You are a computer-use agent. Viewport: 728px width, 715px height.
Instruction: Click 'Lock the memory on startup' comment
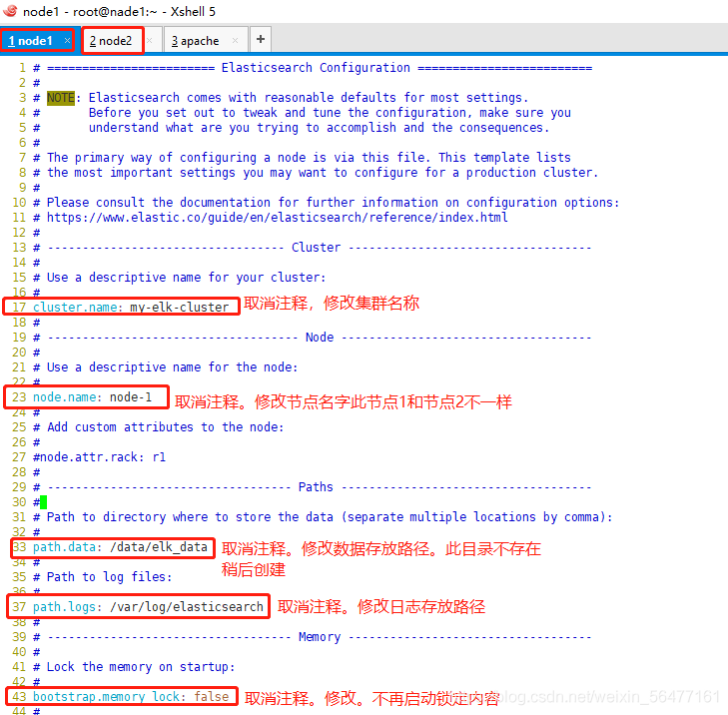(x=140, y=667)
